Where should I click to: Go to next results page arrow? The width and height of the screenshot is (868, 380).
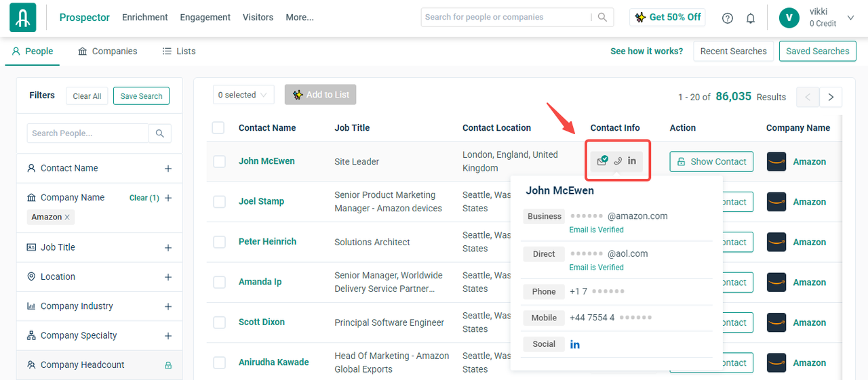[831, 98]
